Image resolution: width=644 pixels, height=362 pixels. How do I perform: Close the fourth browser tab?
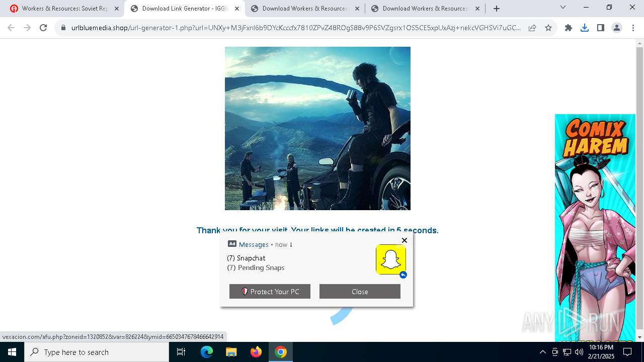477,9
